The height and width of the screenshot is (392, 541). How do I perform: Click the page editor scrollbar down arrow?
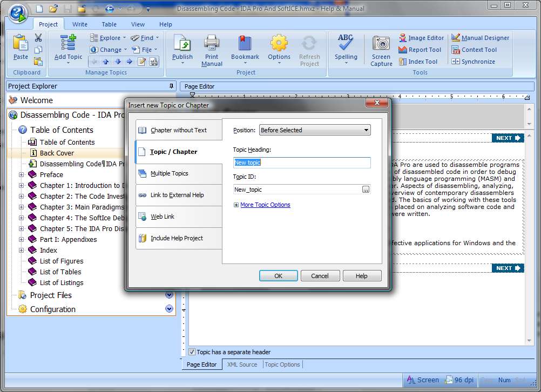[x=529, y=341]
